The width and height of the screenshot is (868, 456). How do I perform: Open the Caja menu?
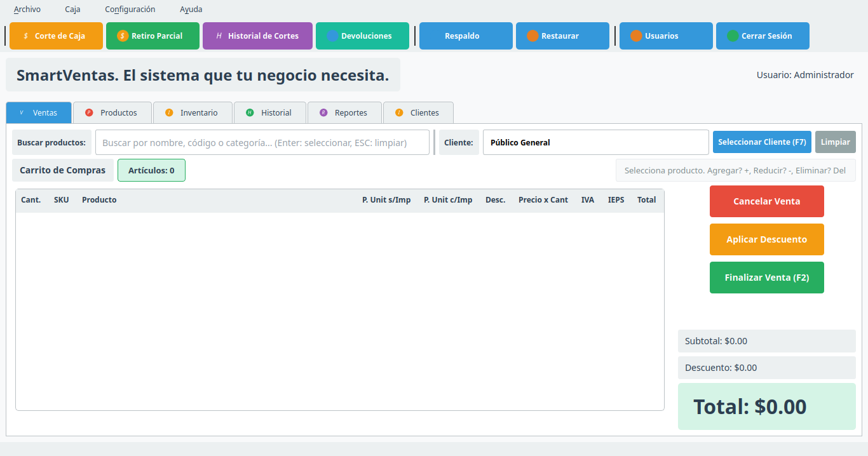coord(72,10)
